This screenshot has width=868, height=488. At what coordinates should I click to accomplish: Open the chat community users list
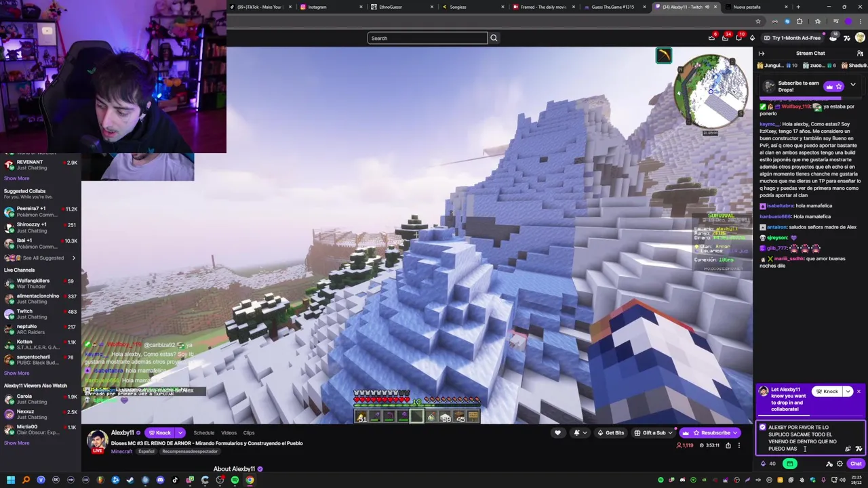point(860,54)
